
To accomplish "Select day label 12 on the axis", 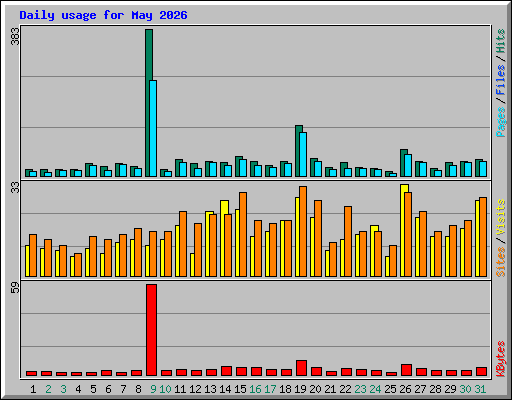I will coord(195,389).
